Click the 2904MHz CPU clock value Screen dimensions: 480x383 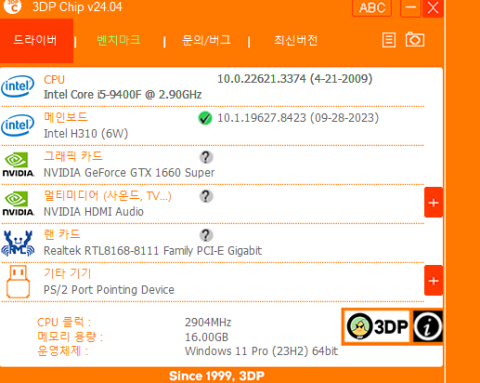(x=208, y=322)
